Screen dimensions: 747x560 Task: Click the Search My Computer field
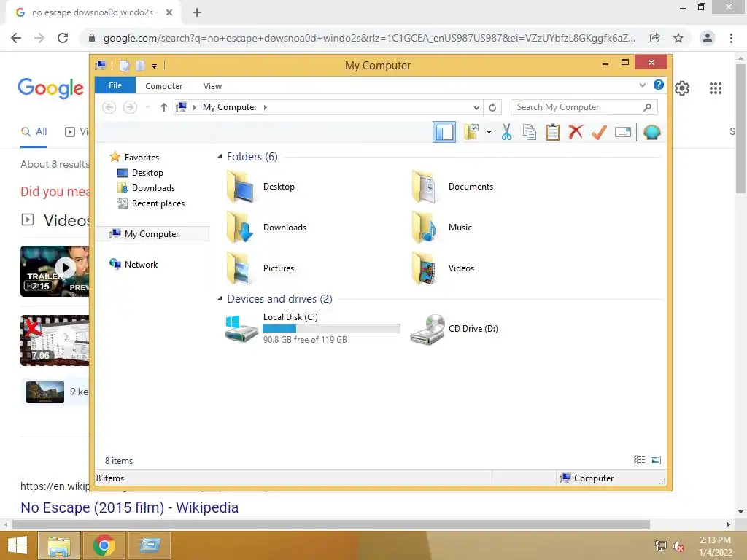click(584, 107)
